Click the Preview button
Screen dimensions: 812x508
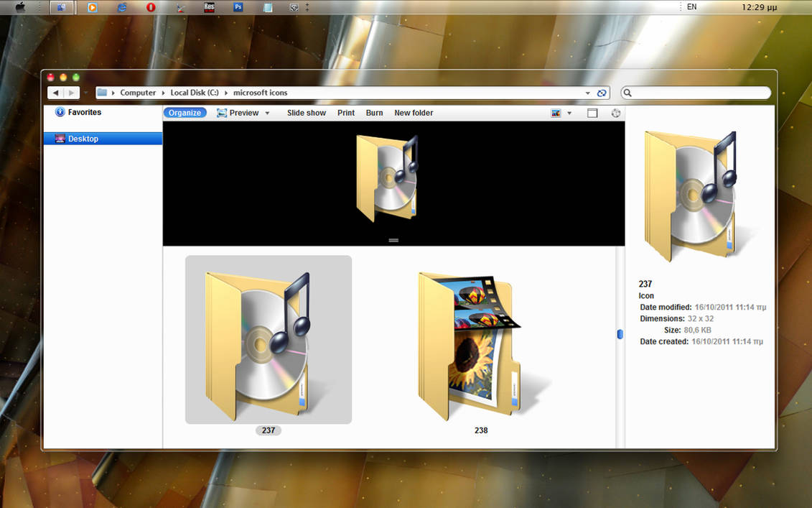pos(238,113)
